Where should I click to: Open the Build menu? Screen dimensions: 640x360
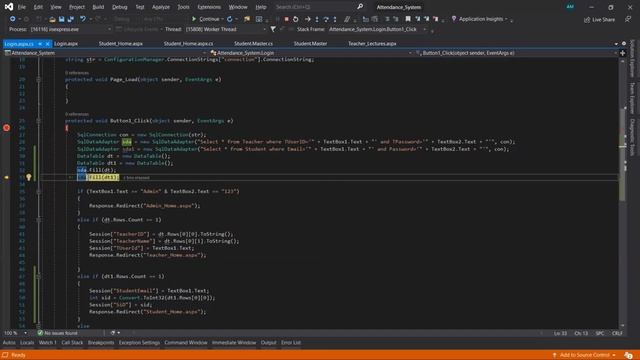pos(98,7)
